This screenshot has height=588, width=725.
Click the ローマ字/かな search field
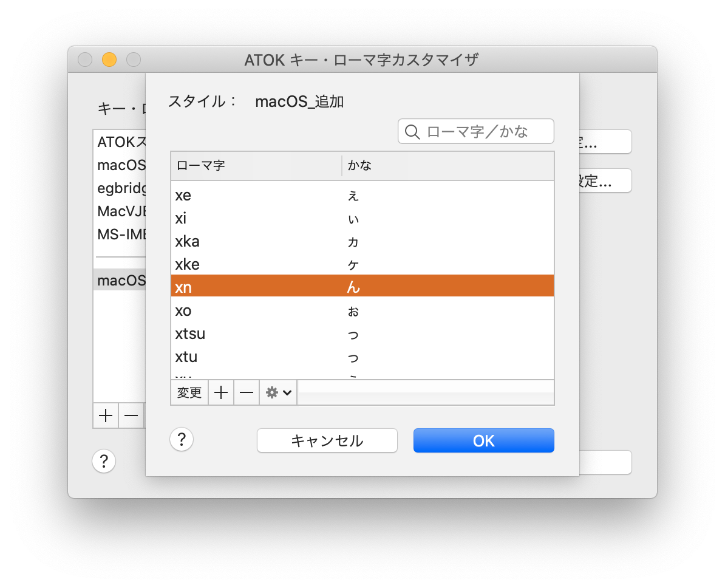(476, 131)
